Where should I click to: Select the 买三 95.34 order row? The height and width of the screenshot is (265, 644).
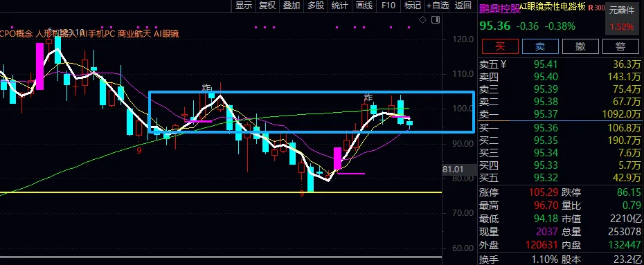(560, 153)
